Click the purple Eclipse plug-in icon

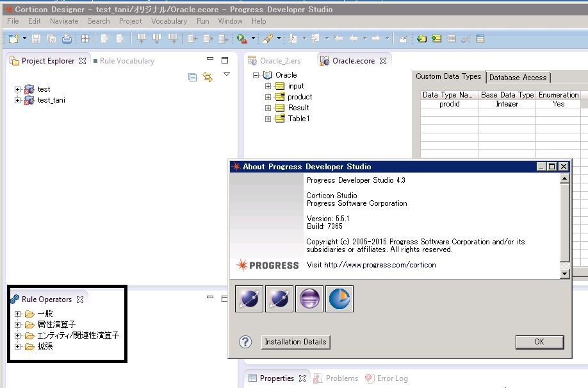(309, 299)
